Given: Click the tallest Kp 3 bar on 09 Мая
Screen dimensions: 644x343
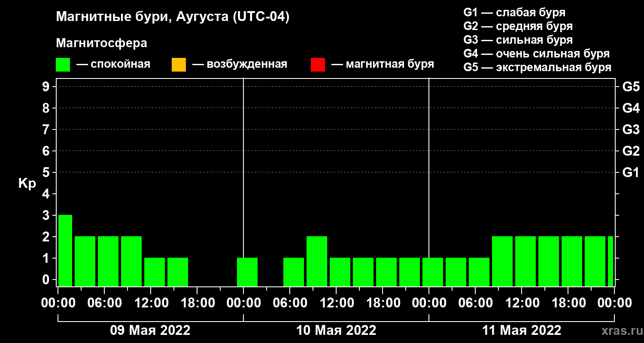Looking at the screenshot, I should pos(65,250).
